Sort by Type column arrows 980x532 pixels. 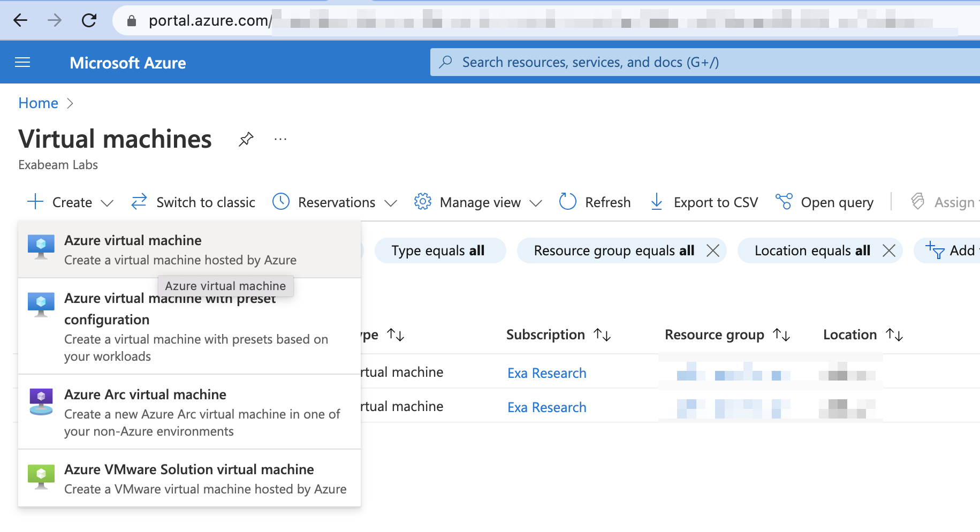[x=396, y=335]
